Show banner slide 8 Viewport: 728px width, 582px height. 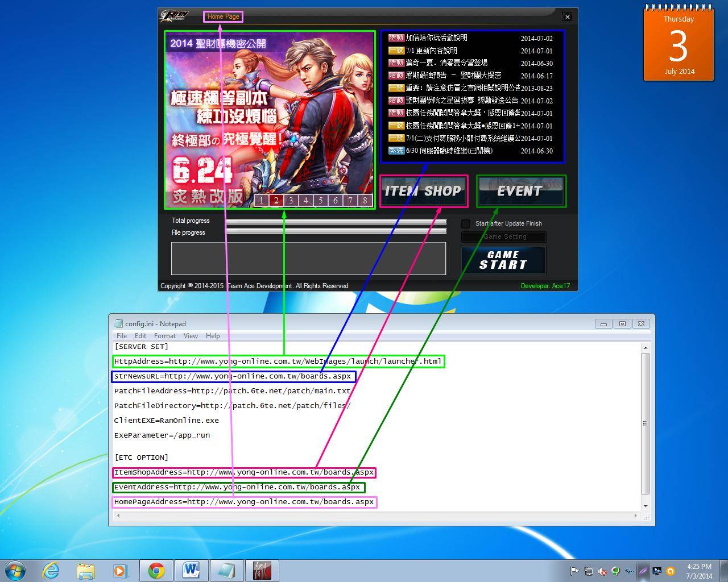click(365, 200)
